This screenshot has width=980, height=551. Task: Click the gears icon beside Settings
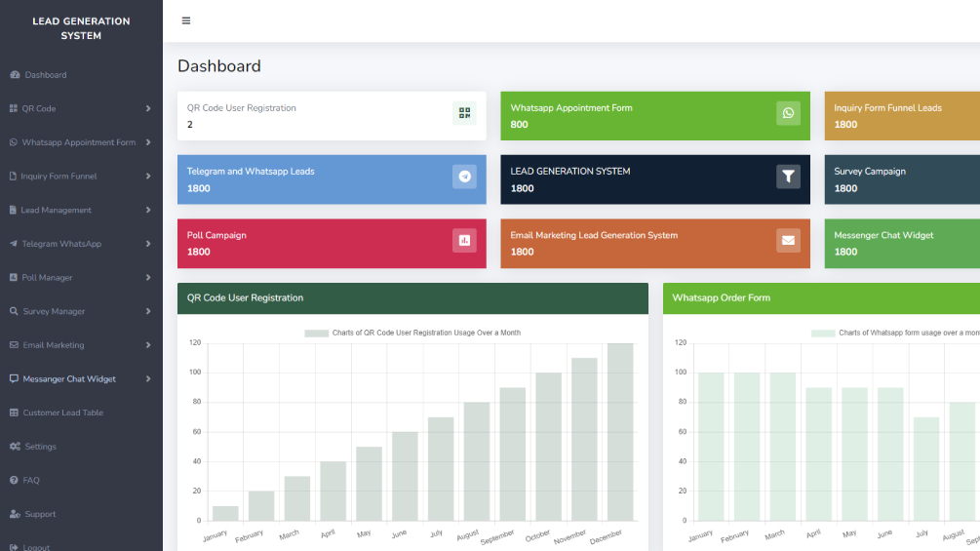pyautogui.click(x=15, y=446)
